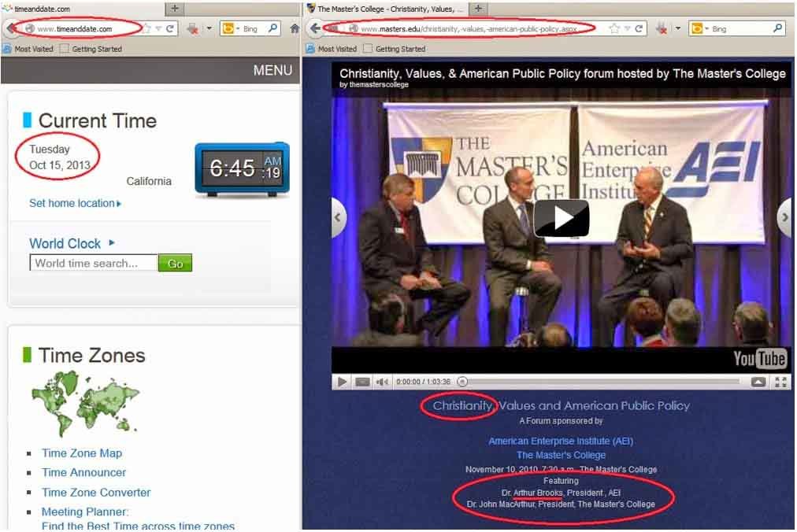Viewport: 797px width, 532px height.
Task: Click the expand-up arrow button in the video control bar
Action: pyautogui.click(x=758, y=382)
